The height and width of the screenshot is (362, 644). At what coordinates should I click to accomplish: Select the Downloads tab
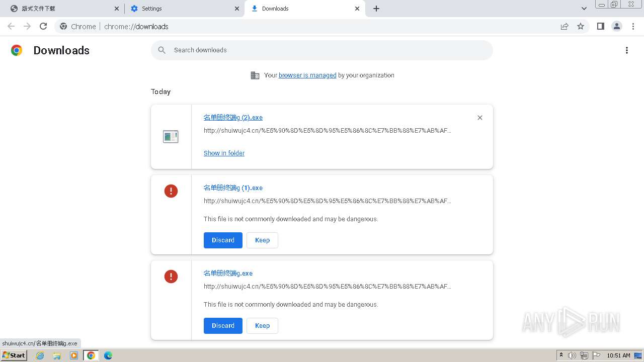click(x=304, y=9)
